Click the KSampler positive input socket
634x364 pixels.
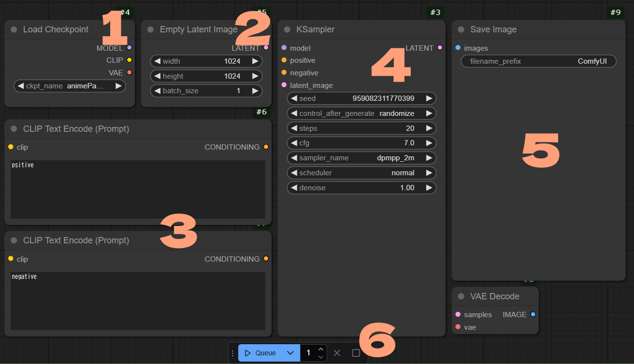click(284, 60)
